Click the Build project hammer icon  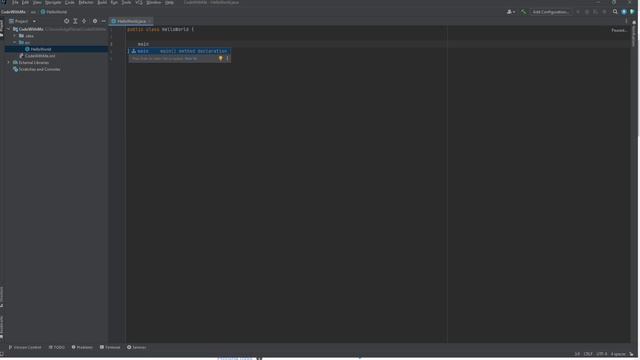pyautogui.click(x=523, y=12)
